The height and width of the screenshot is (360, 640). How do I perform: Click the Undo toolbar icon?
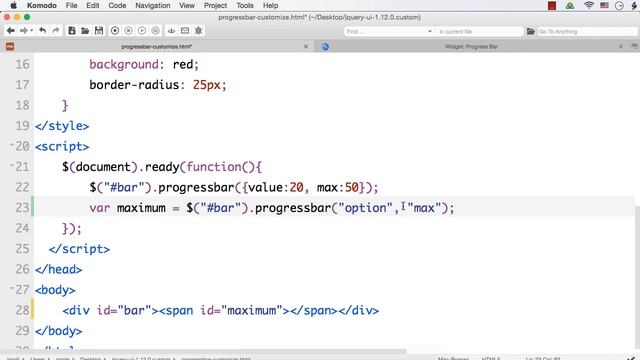(42, 31)
